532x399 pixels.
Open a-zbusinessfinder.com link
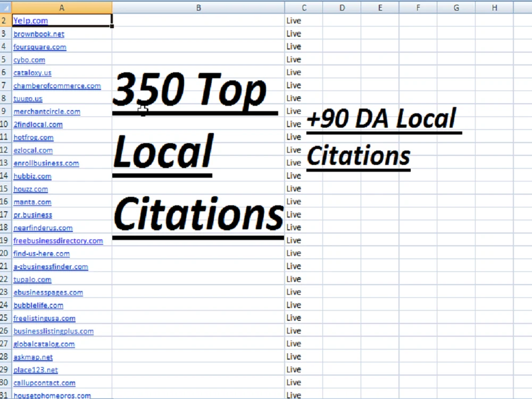(51, 267)
